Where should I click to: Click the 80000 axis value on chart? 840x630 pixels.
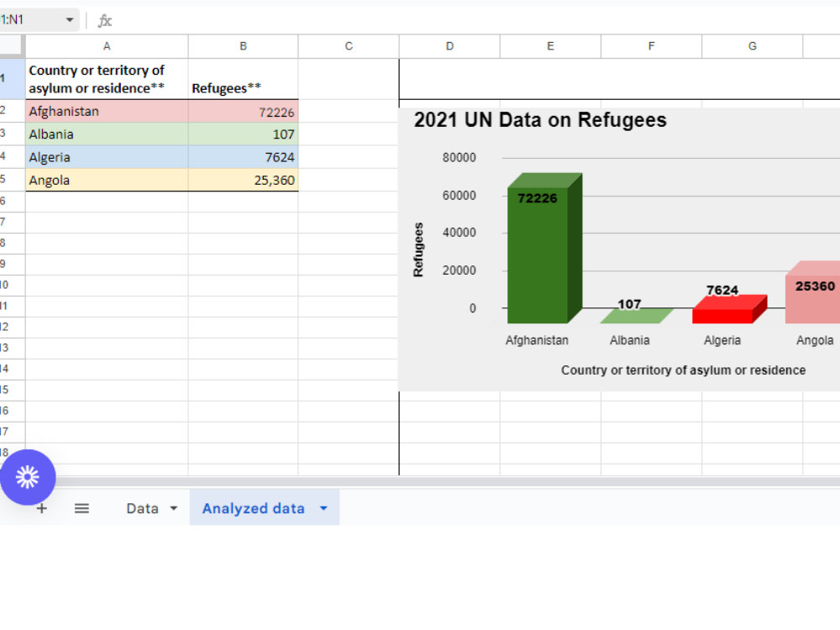(459, 158)
